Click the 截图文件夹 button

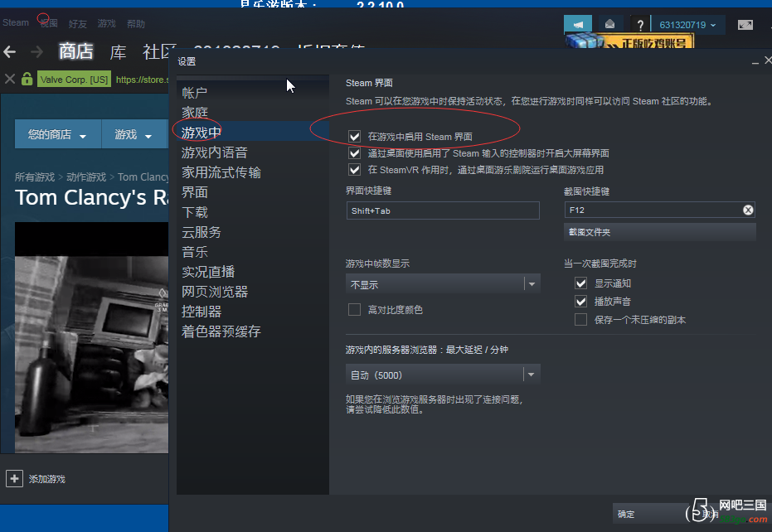click(660, 232)
